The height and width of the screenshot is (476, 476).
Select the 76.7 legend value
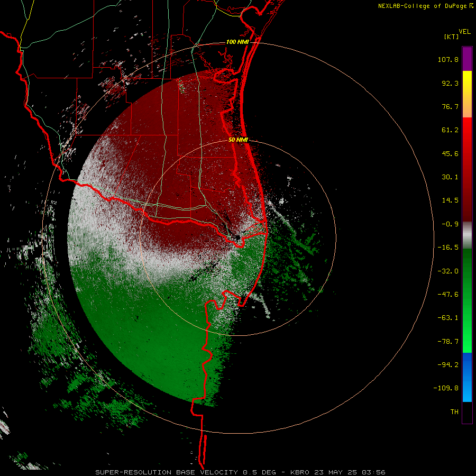tap(450, 106)
